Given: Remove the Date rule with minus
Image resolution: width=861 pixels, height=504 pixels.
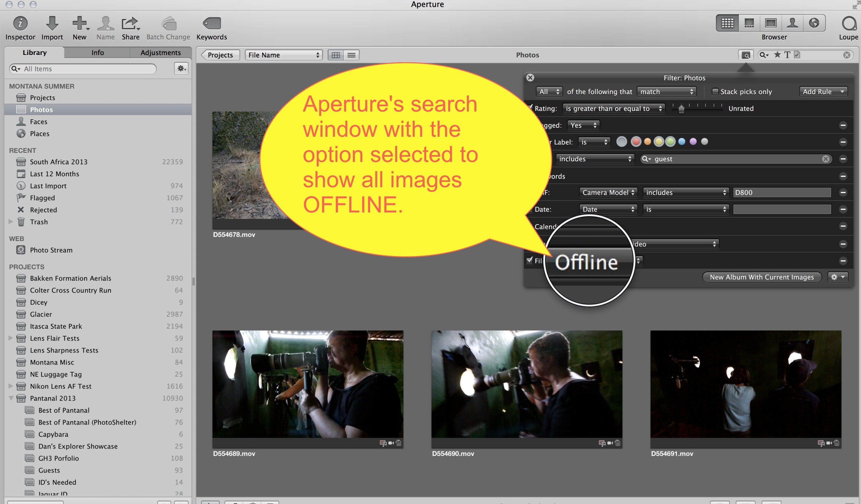Looking at the screenshot, I should pos(843,209).
